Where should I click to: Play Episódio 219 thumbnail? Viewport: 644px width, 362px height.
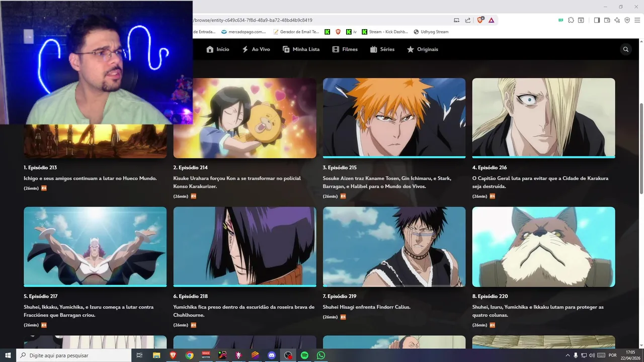tap(394, 247)
